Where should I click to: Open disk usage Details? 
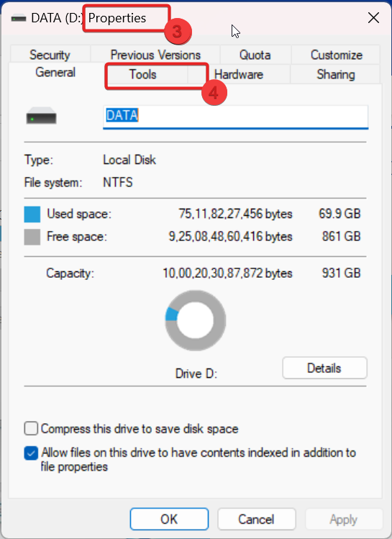point(324,368)
